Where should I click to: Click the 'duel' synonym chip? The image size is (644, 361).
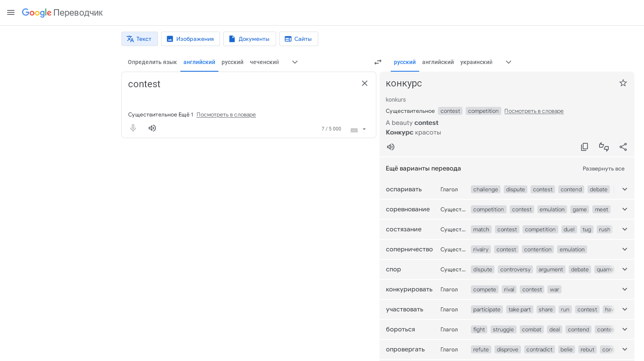pyautogui.click(x=569, y=229)
